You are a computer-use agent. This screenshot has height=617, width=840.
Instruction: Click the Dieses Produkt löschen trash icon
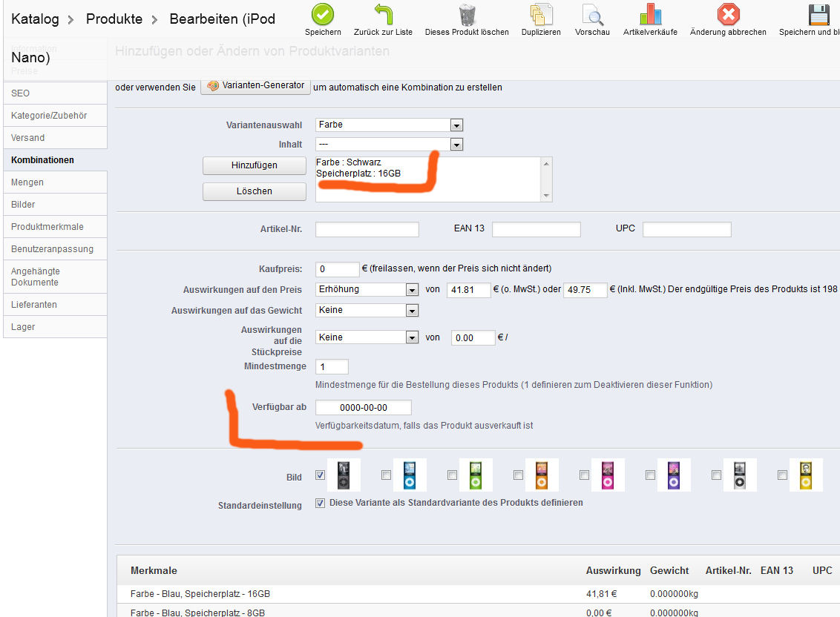(x=467, y=15)
